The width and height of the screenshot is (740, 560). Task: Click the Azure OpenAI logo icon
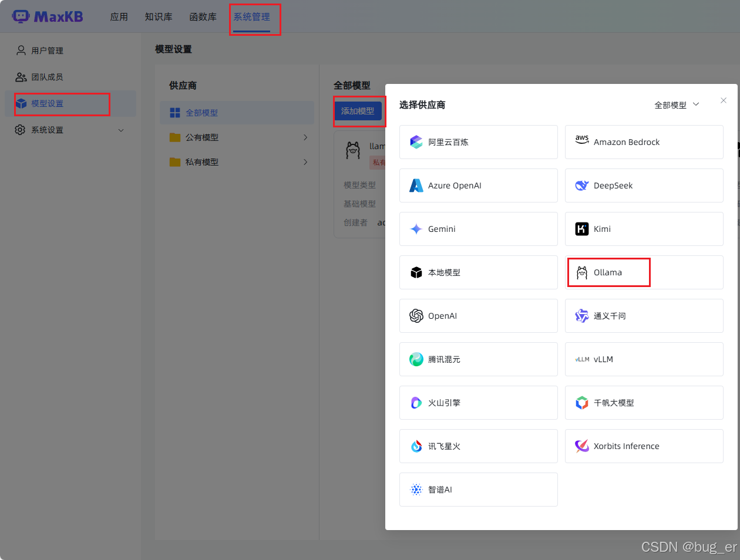(416, 185)
